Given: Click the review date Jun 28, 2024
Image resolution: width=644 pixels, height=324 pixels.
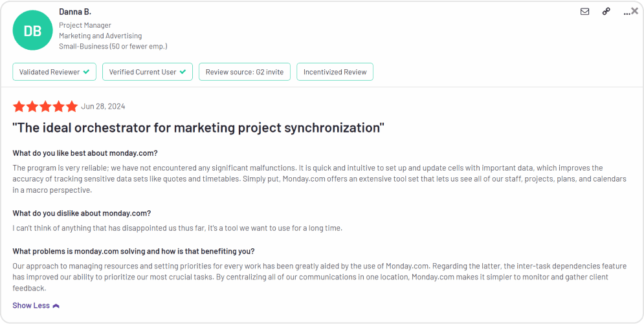Looking at the screenshot, I should 103,107.
